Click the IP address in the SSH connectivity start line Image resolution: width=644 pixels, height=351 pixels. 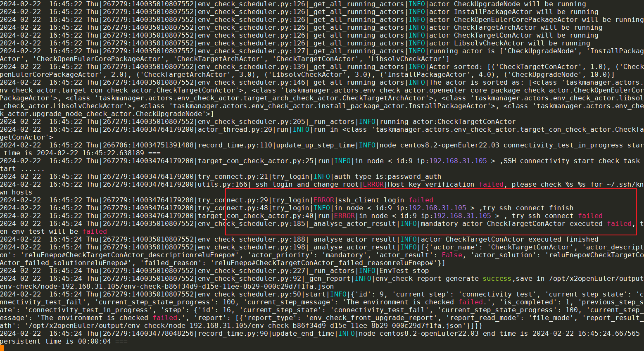tap(458, 161)
